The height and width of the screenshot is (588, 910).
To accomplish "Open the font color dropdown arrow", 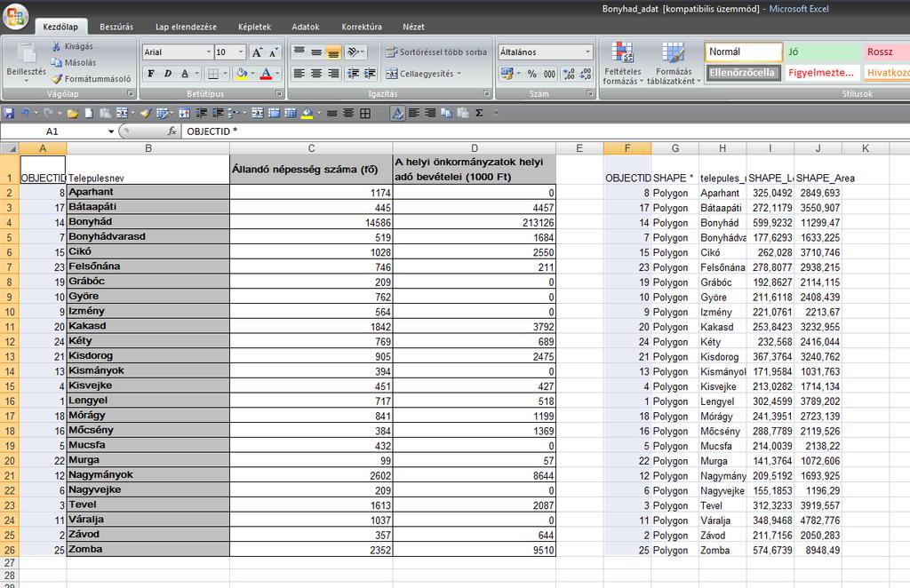I will click(x=277, y=74).
